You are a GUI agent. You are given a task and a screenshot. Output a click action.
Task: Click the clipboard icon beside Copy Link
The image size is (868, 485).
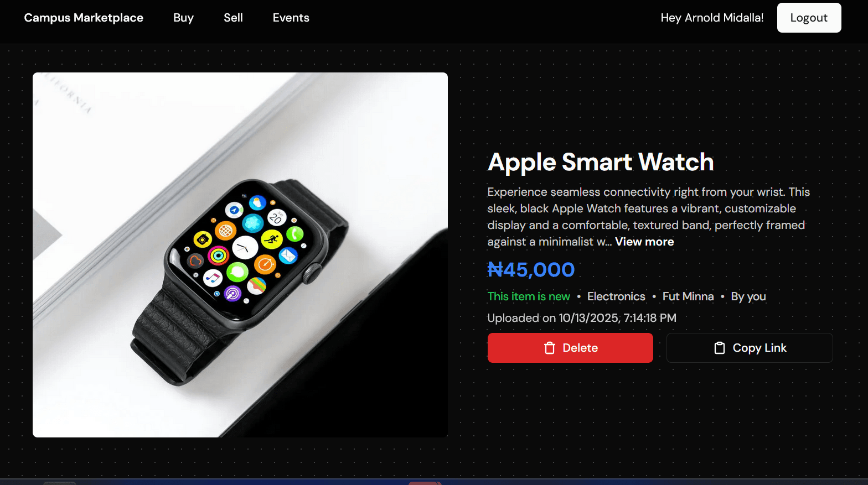(x=720, y=348)
